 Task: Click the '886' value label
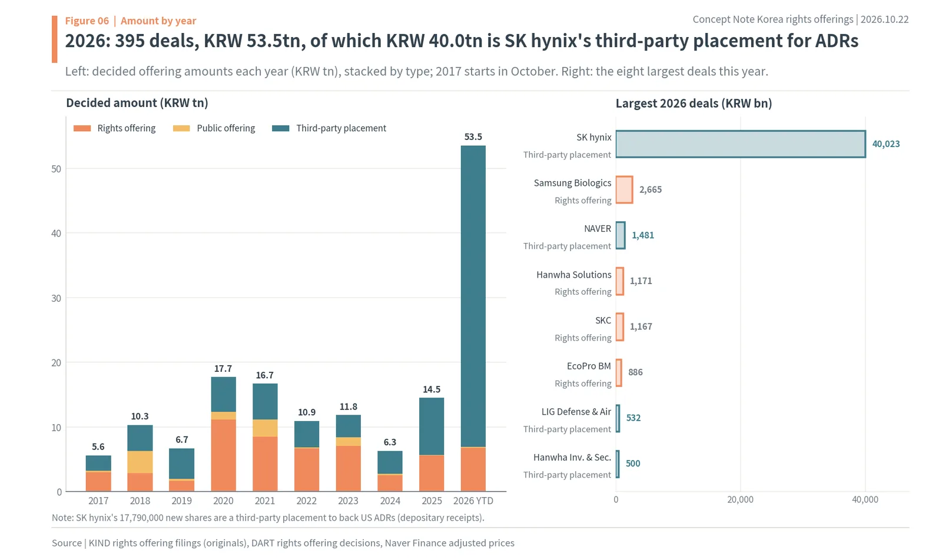click(635, 372)
